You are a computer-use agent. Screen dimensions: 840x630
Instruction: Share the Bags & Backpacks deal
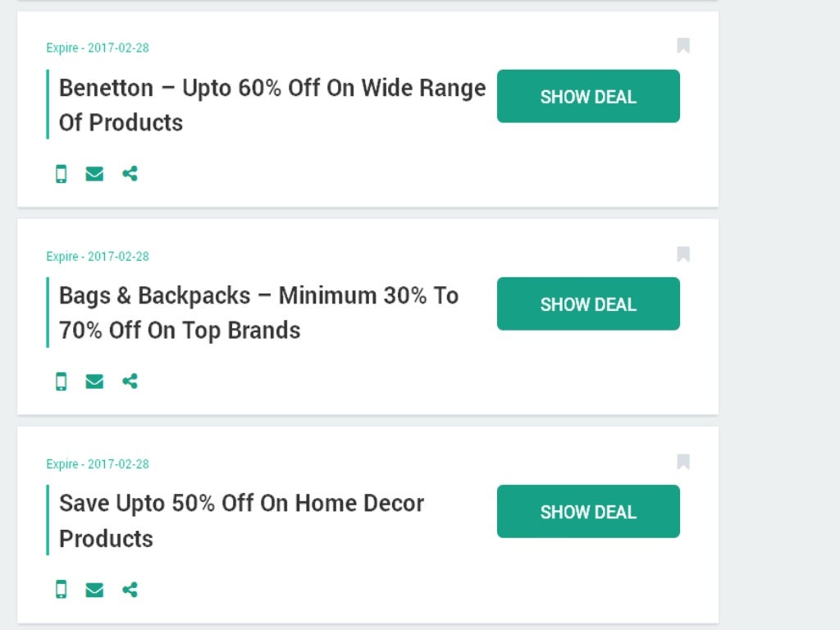[130, 381]
